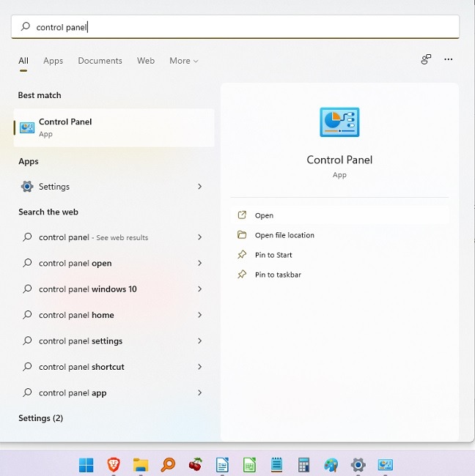Switch to Control Panel taskbar icon

click(x=386, y=465)
